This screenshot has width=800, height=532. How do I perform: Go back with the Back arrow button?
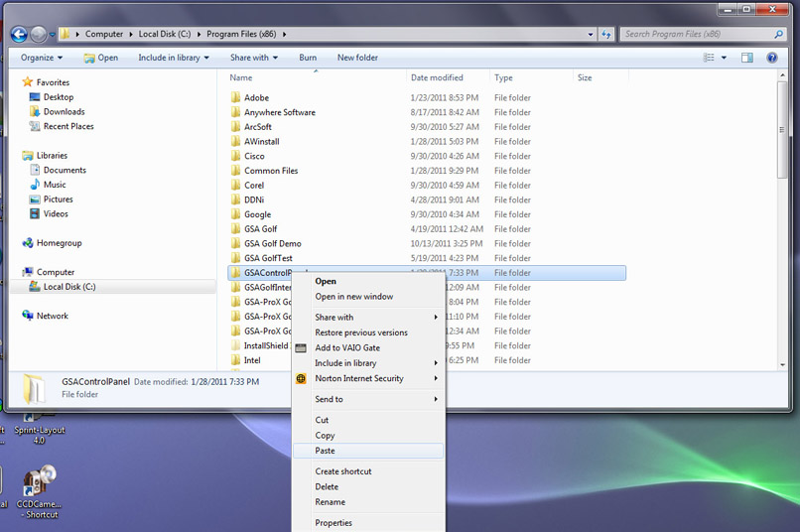point(19,34)
